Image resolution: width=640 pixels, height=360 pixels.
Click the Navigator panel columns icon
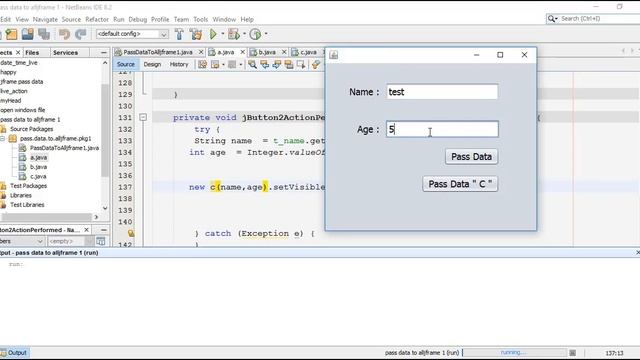click(x=100, y=241)
